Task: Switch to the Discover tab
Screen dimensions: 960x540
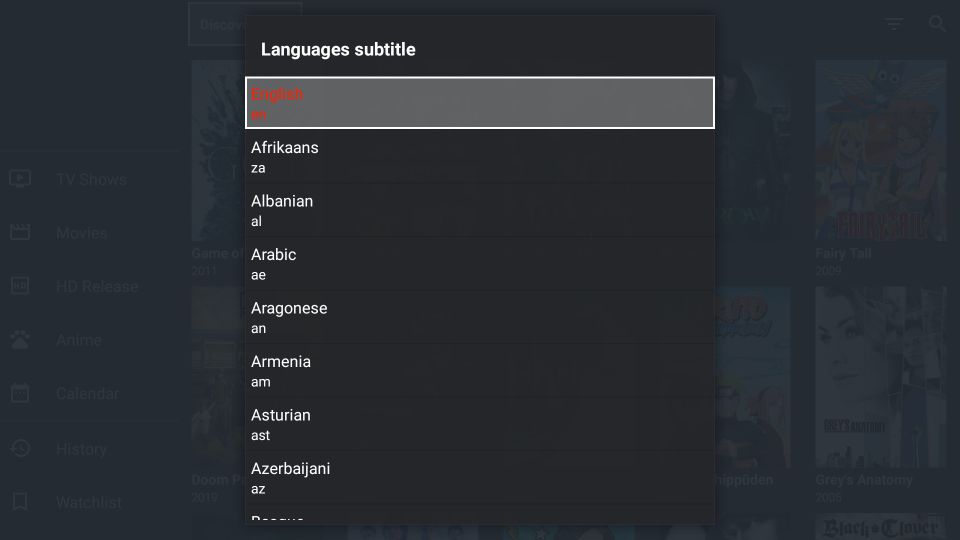Action: click(245, 24)
